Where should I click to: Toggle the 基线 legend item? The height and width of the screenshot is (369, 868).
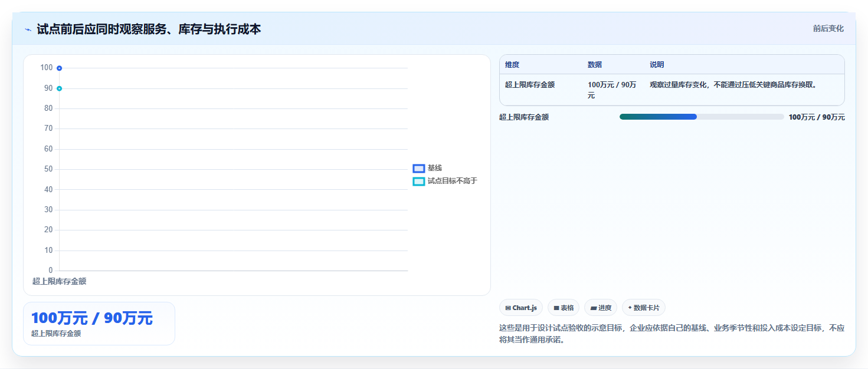(428, 169)
